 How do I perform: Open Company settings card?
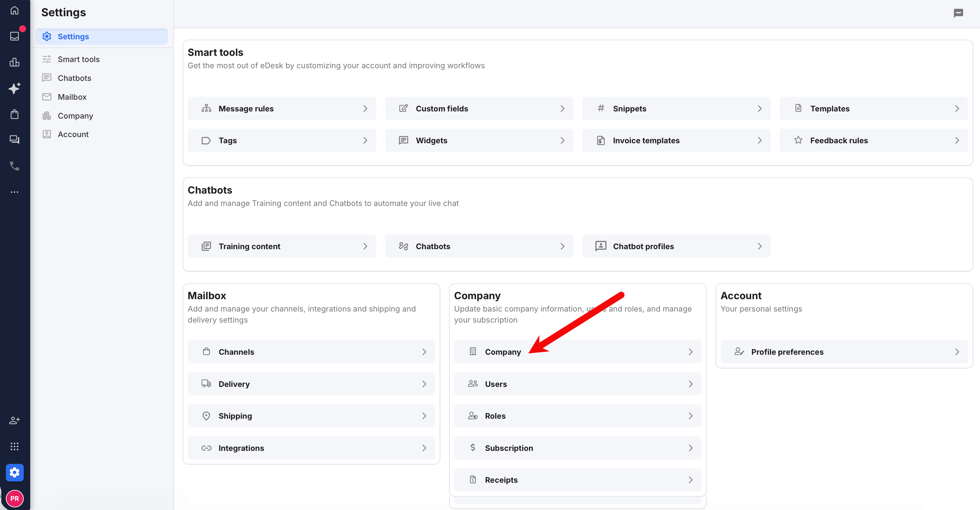(x=577, y=352)
